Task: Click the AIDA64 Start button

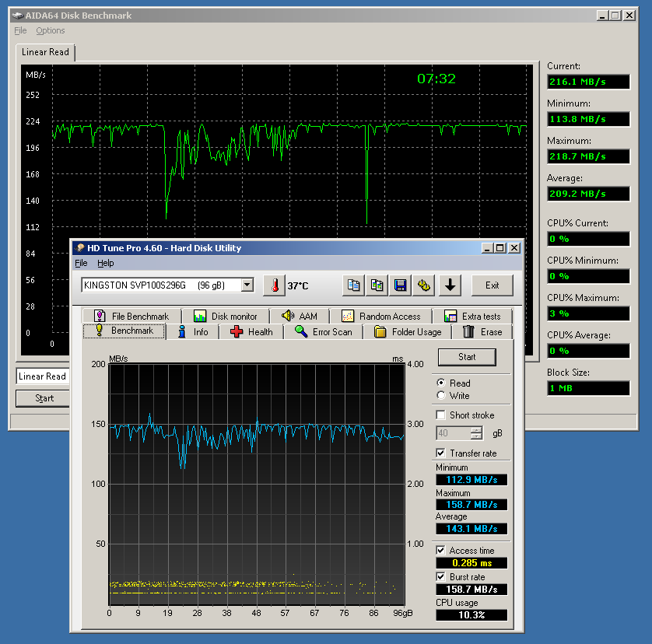Action: coord(44,398)
